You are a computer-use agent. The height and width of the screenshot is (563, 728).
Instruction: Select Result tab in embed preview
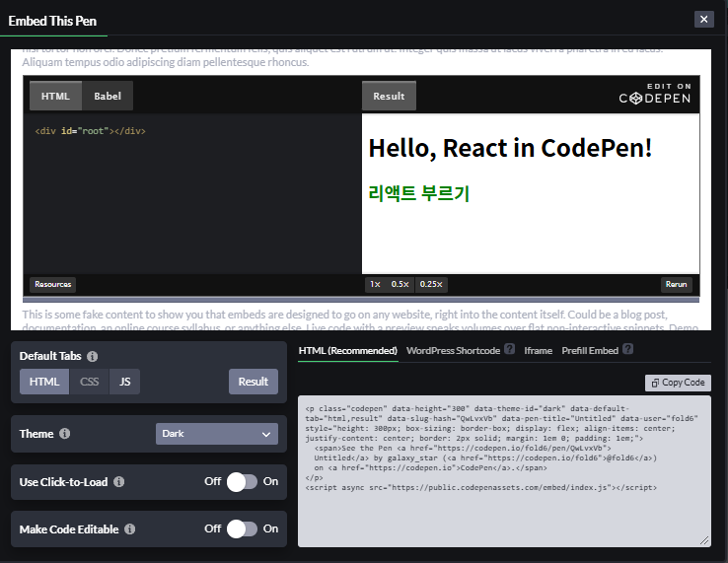tap(389, 96)
